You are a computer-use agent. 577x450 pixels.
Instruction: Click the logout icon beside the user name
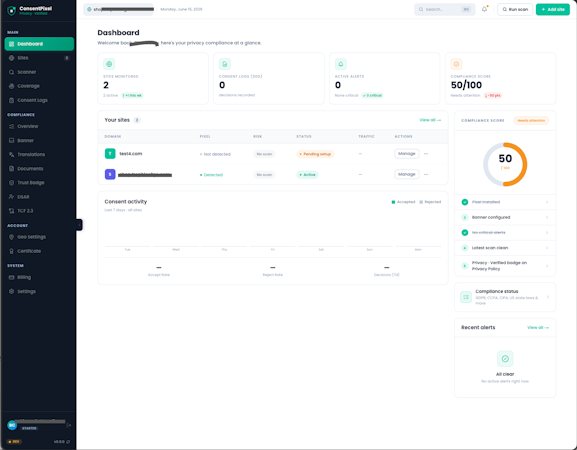click(69, 425)
